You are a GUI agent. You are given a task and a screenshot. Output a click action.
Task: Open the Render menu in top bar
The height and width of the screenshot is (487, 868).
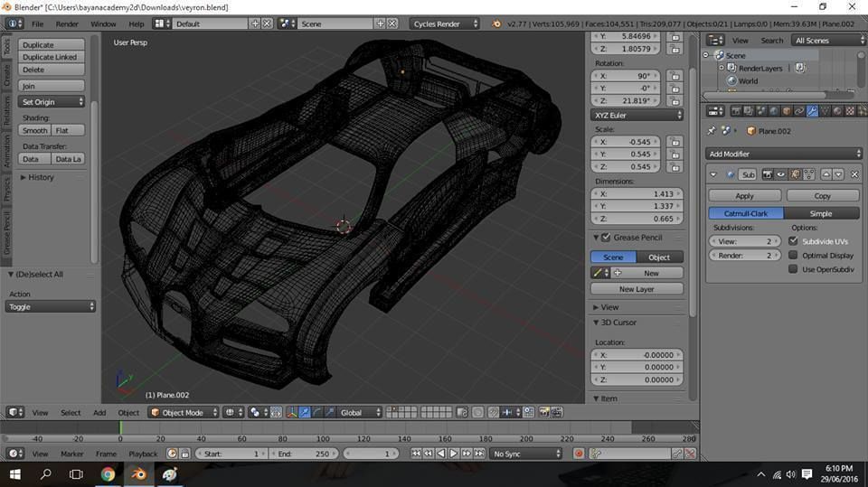point(67,23)
